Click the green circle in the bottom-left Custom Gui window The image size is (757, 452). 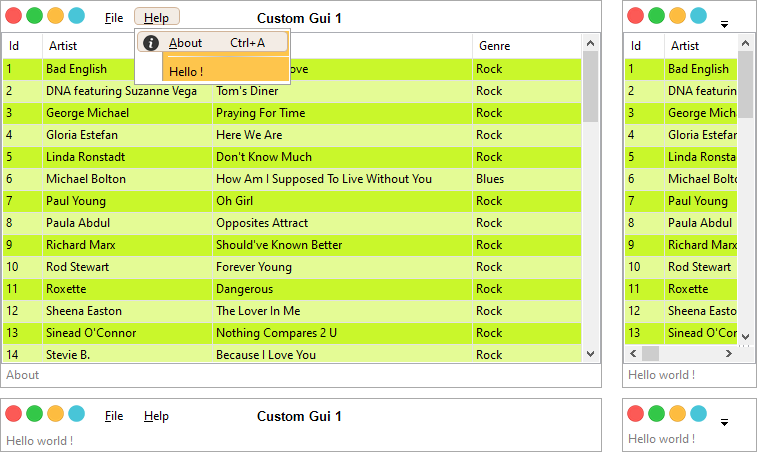click(x=35, y=414)
